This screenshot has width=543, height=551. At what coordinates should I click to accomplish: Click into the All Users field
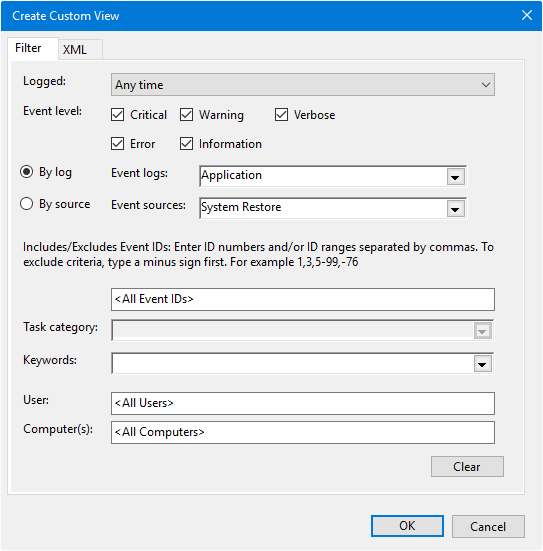pyautogui.click(x=303, y=403)
